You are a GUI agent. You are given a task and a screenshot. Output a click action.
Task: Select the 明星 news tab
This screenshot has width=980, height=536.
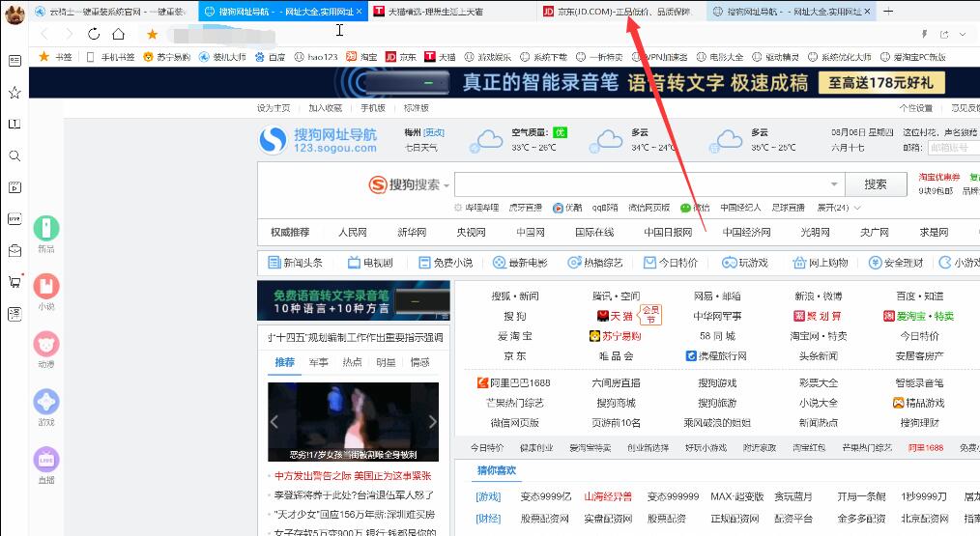point(386,362)
